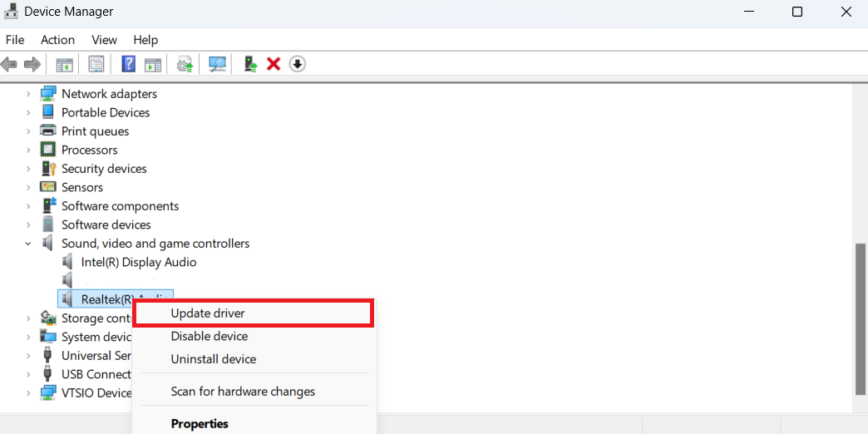Choose Update driver from context menu

(254, 313)
